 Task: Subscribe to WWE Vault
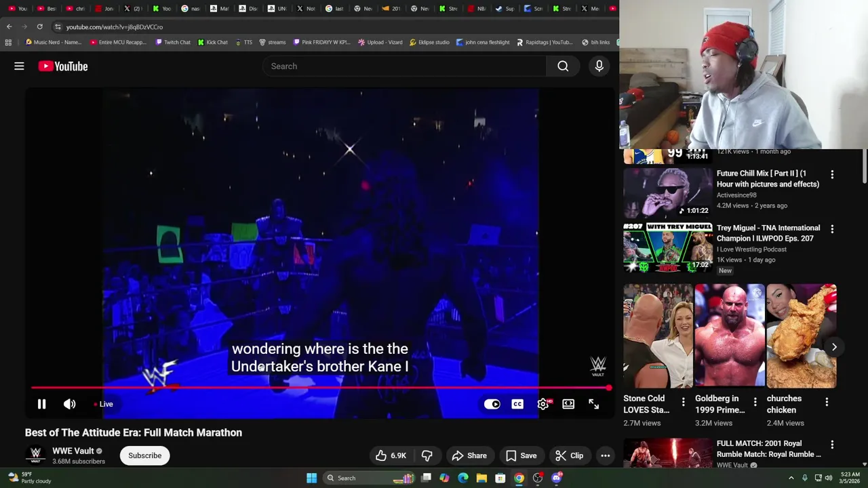(144, 455)
